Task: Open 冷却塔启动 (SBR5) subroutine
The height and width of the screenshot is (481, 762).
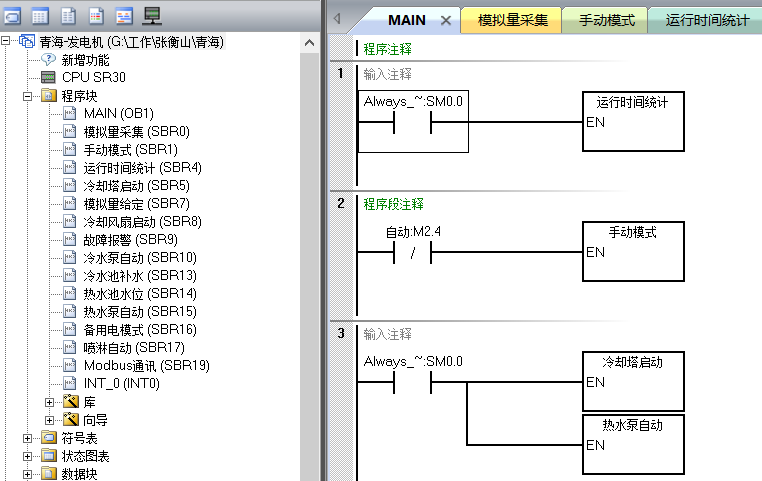Action: click(x=137, y=186)
